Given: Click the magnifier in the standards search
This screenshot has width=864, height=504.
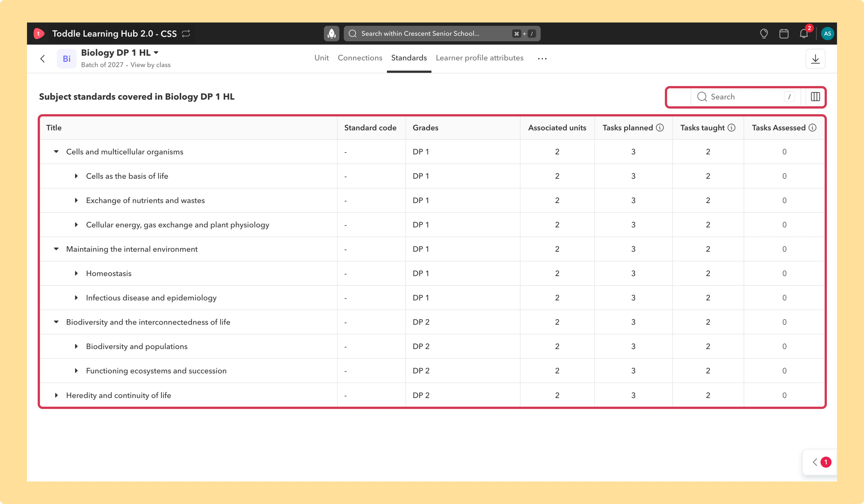Looking at the screenshot, I should (702, 97).
